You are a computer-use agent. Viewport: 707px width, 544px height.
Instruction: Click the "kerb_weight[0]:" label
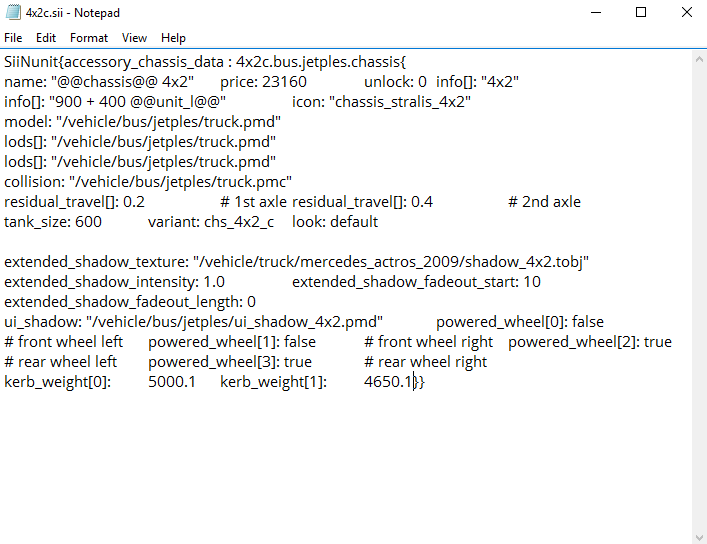click(57, 382)
